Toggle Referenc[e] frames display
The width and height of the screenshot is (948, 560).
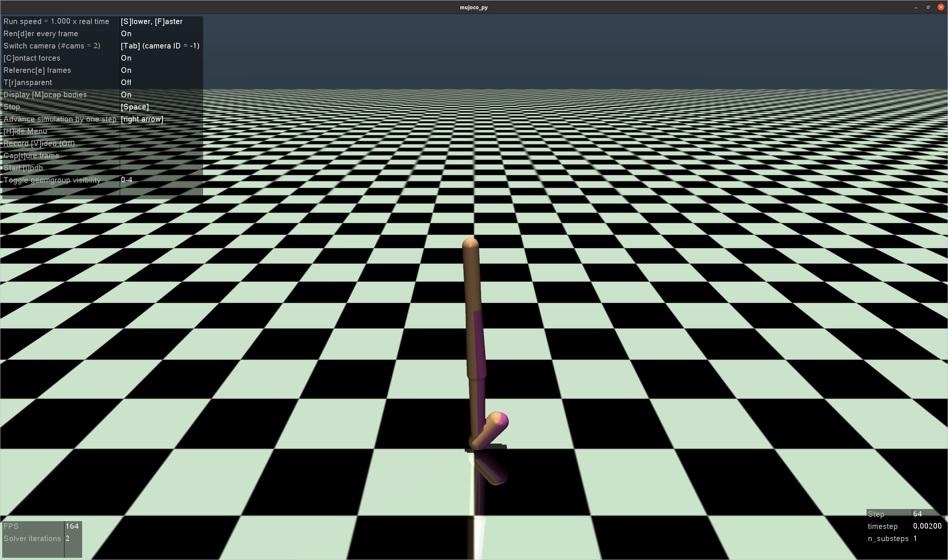[x=37, y=70]
